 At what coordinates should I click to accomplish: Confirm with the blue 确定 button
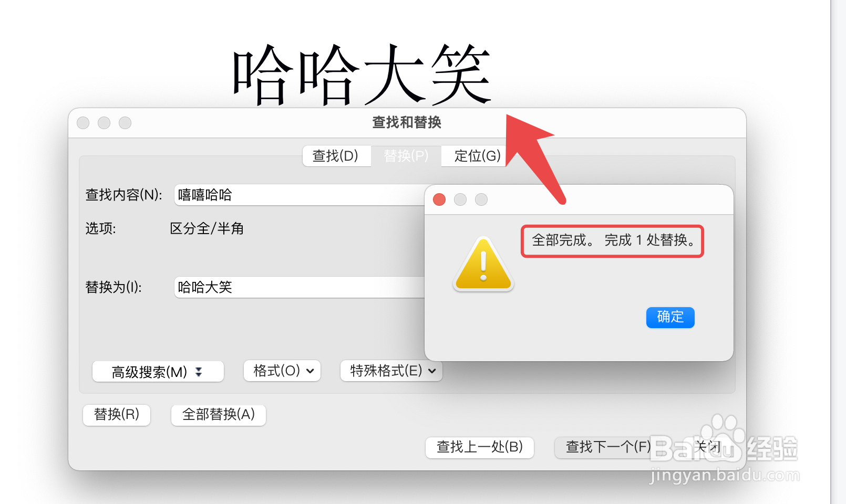[x=670, y=317]
